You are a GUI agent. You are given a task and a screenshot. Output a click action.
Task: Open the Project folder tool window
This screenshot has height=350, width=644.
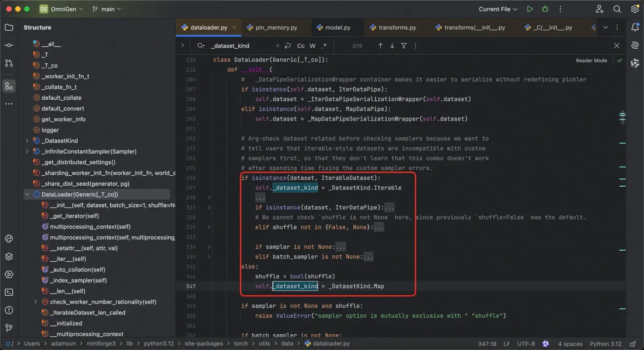pos(9,28)
